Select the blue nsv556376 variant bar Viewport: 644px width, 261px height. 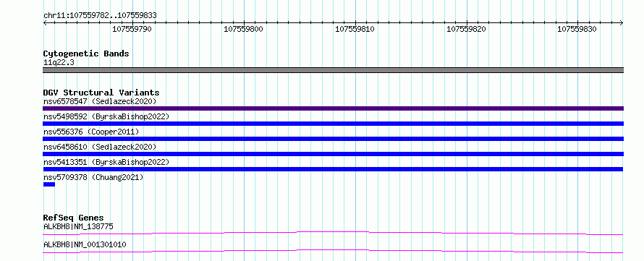[333, 139]
